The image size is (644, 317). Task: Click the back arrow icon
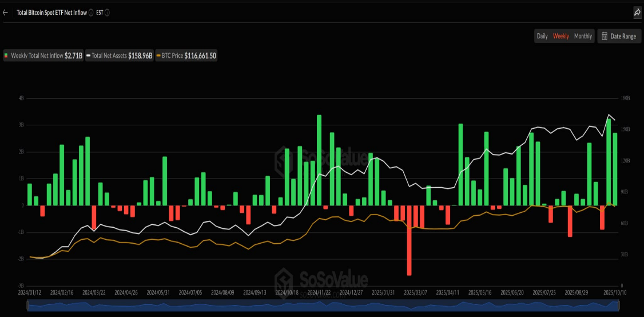pos(6,12)
